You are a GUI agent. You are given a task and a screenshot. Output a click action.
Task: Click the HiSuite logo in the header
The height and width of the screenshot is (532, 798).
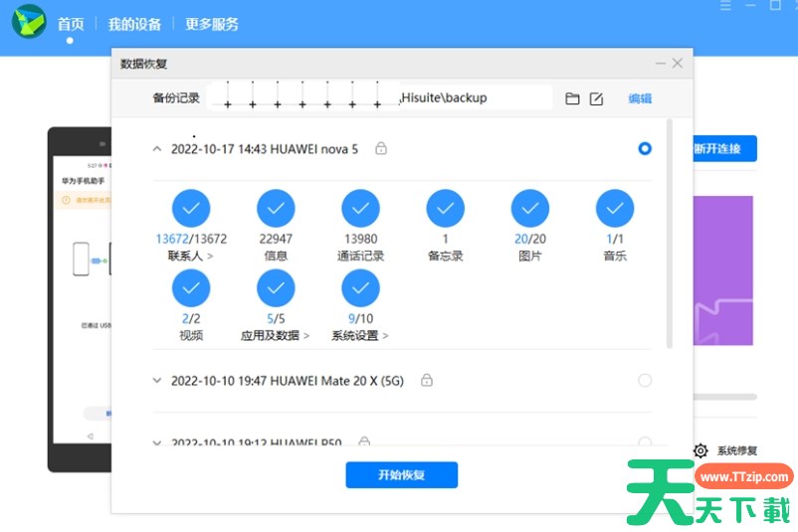click(x=29, y=22)
